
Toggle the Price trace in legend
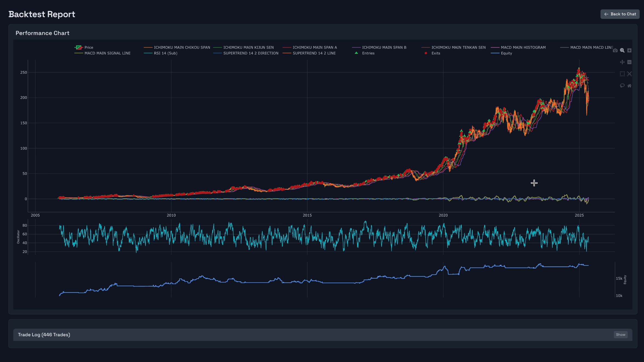(x=88, y=47)
